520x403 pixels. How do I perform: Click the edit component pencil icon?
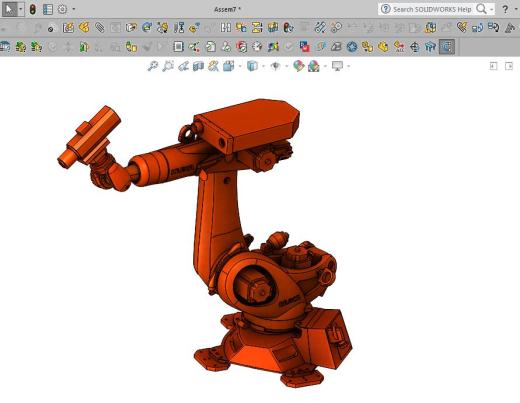(x=68, y=27)
